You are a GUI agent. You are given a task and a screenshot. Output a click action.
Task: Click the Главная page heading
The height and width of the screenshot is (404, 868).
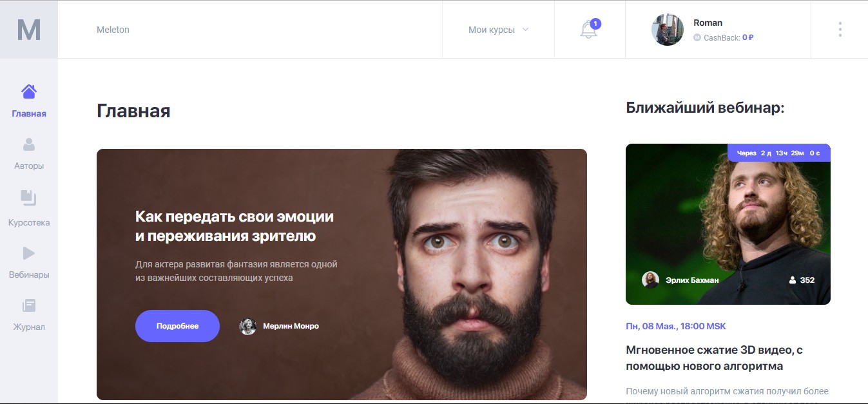(x=133, y=111)
